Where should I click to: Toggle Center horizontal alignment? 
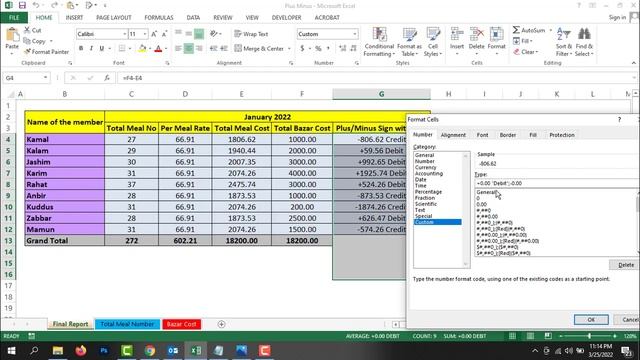coord(189,48)
